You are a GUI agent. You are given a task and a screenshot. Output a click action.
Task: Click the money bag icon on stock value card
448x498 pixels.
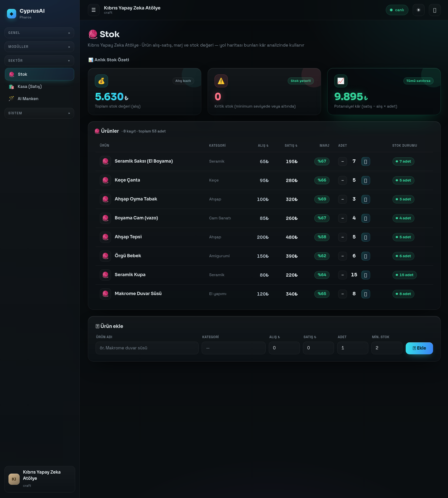(x=101, y=81)
